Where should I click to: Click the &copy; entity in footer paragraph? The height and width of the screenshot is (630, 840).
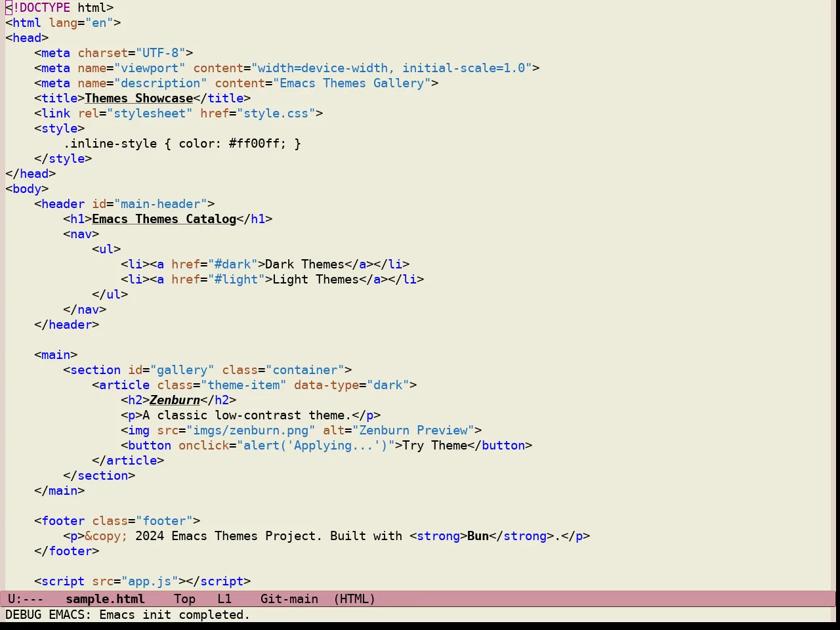pos(106,536)
